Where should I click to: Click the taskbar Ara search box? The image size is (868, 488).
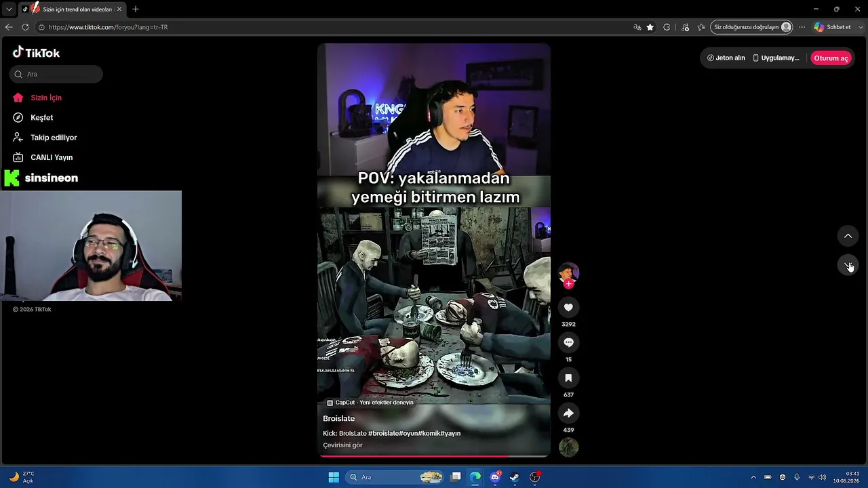(x=395, y=477)
